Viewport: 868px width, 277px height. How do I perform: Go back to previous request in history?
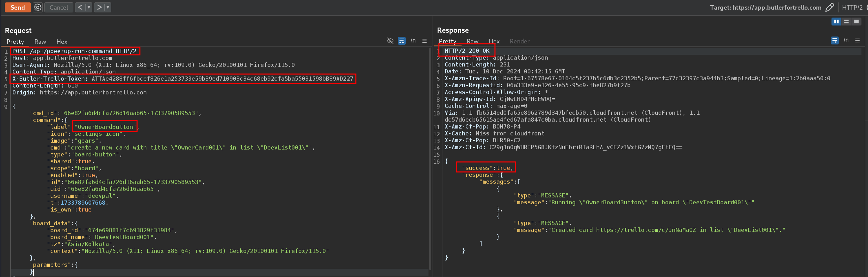pyautogui.click(x=80, y=7)
